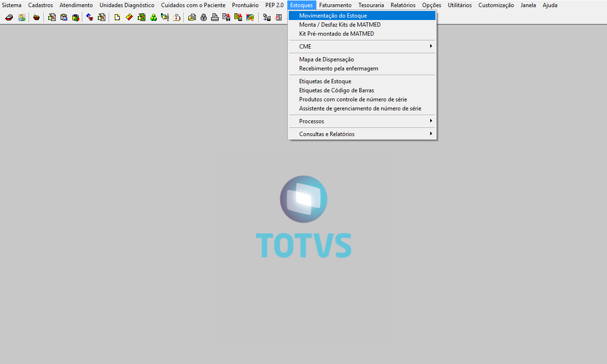
Task: Open the Unidades Diagnóstico menu
Action: tap(127, 5)
